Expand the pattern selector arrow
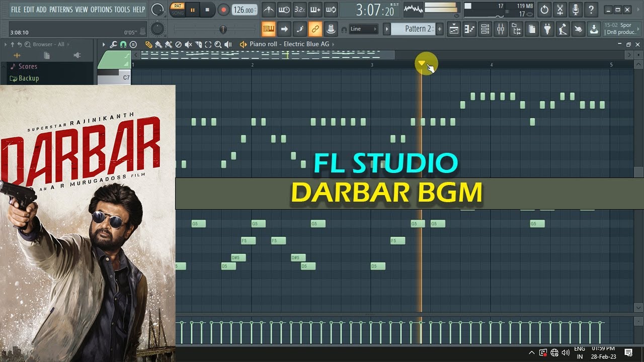The image size is (644, 362). 386,29
